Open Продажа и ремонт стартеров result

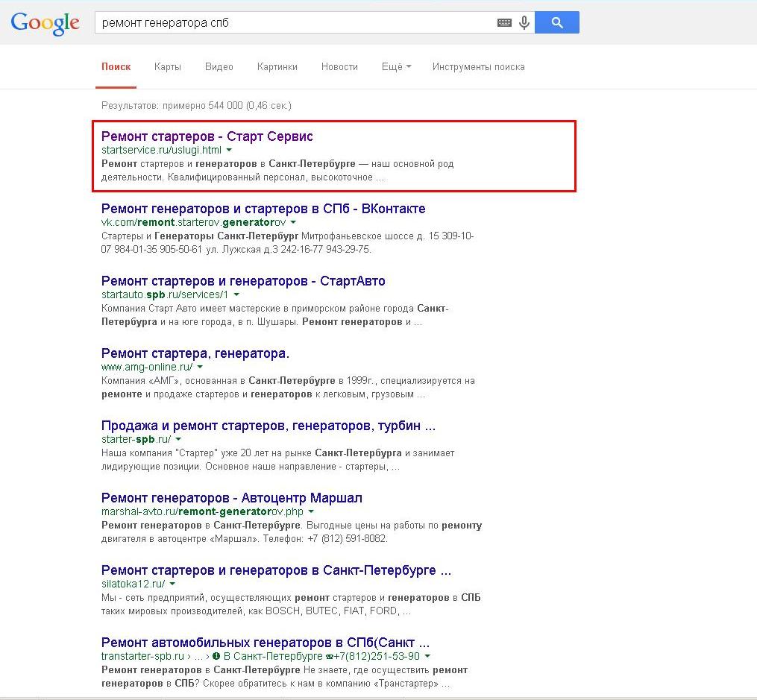(268, 426)
